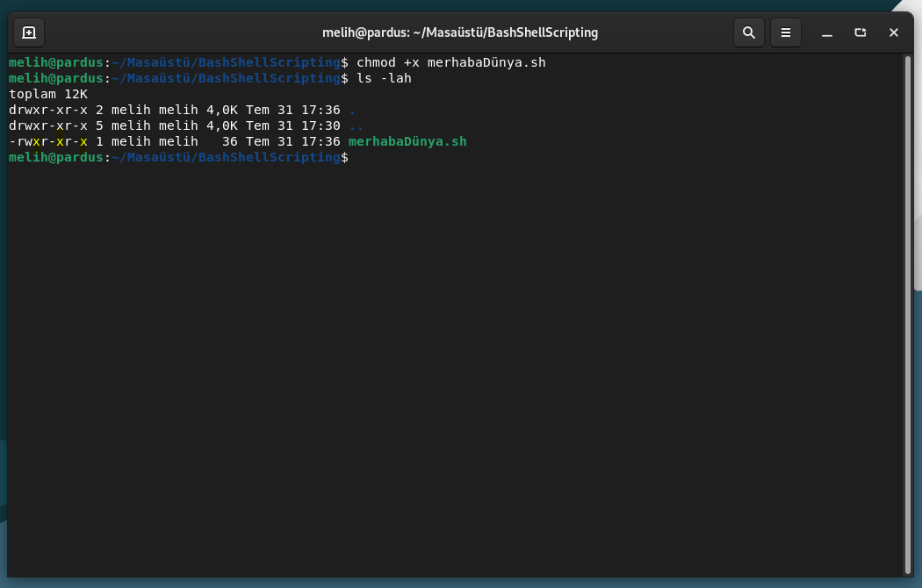Open the terminal search tool
The width and height of the screenshot is (922, 588).
[x=748, y=32]
